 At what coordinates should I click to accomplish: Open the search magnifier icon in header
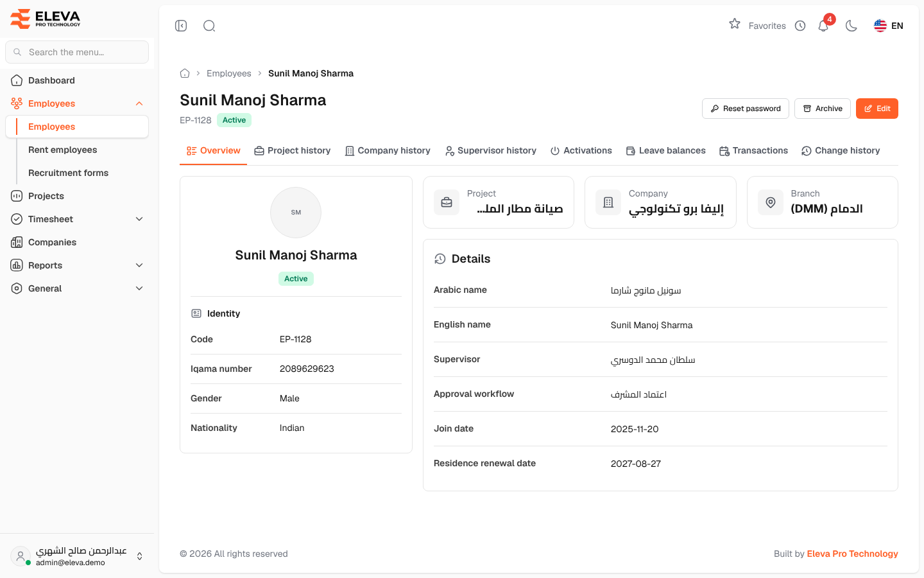209,26
